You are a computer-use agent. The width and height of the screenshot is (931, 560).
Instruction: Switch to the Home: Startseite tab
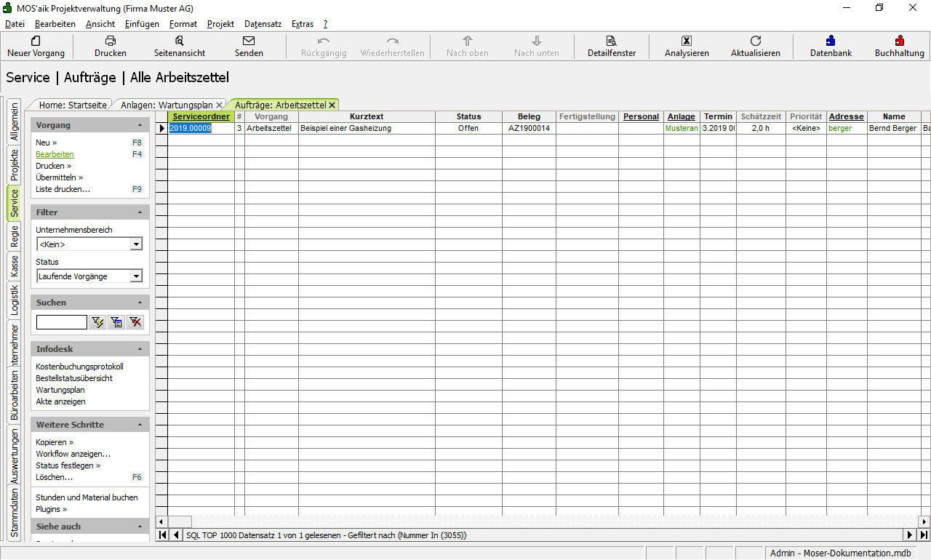pyautogui.click(x=72, y=105)
